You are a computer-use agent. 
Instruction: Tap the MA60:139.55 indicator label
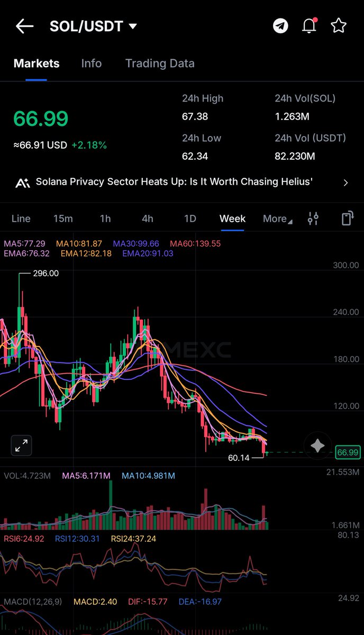[x=195, y=244]
